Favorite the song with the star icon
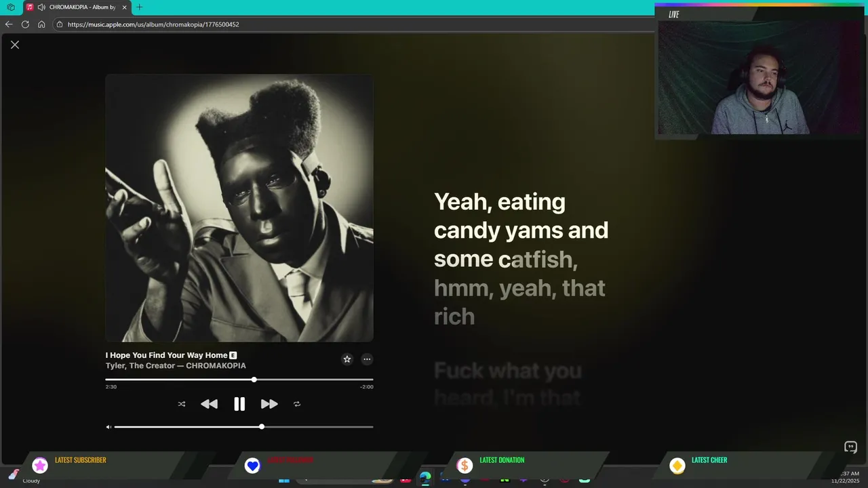Image resolution: width=868 pixels, height=488 pixels. tap(347, 359)
